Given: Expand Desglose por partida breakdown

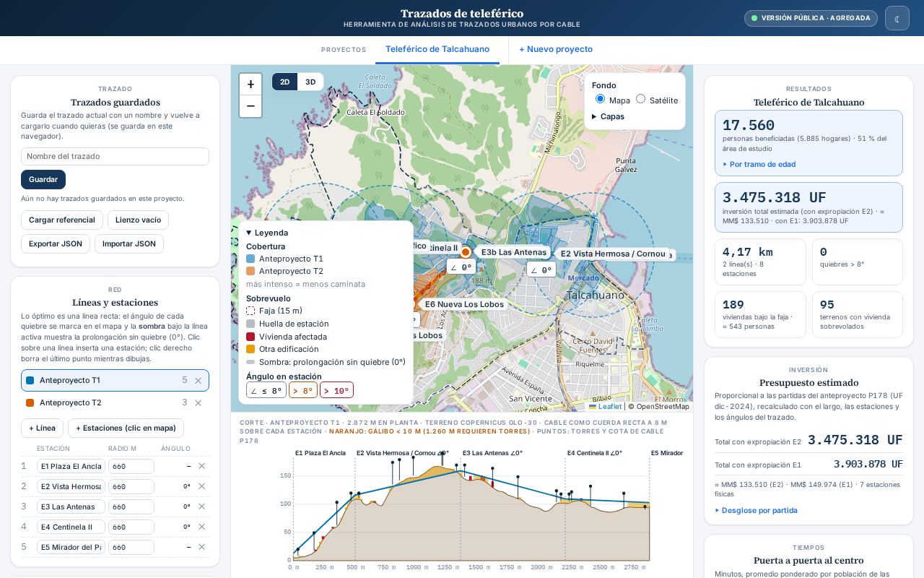Looking at the screenshot, I should [x=756, y=510].
